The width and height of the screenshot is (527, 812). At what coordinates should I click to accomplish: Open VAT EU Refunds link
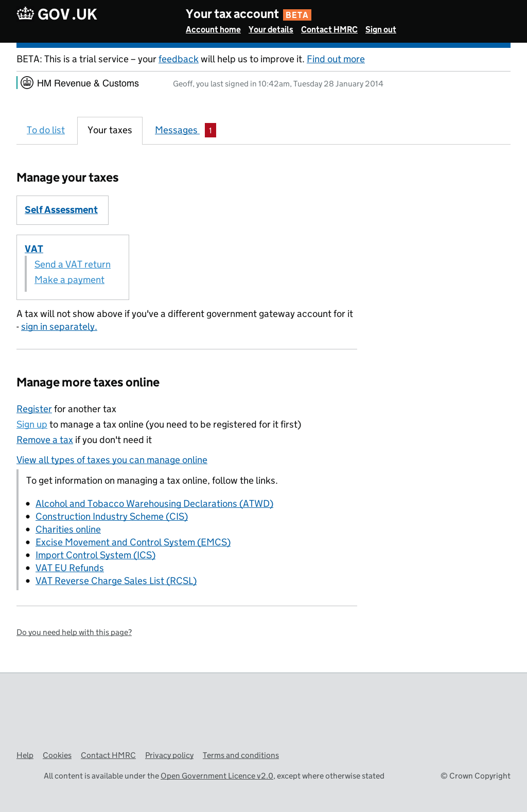[x=69, y=568]
